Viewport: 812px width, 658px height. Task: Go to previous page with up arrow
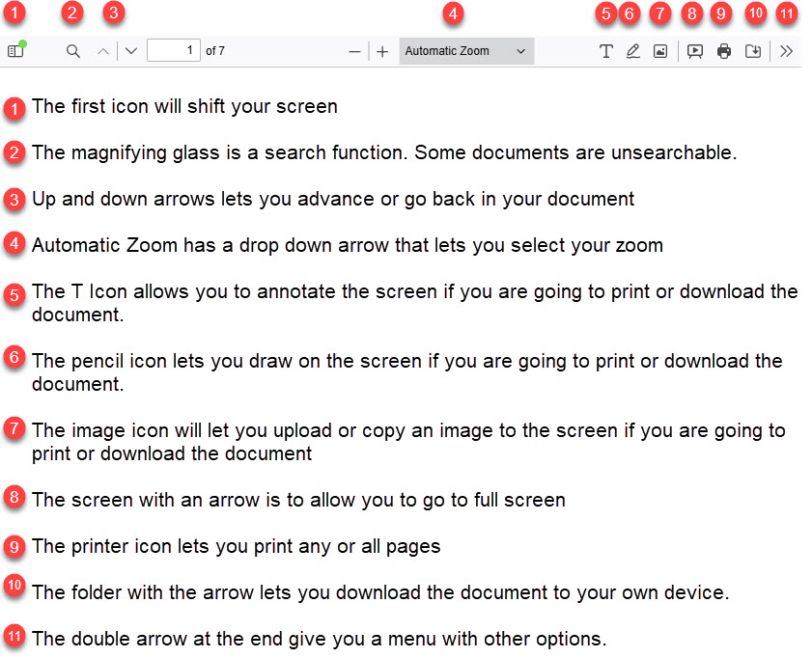[103, 52]
